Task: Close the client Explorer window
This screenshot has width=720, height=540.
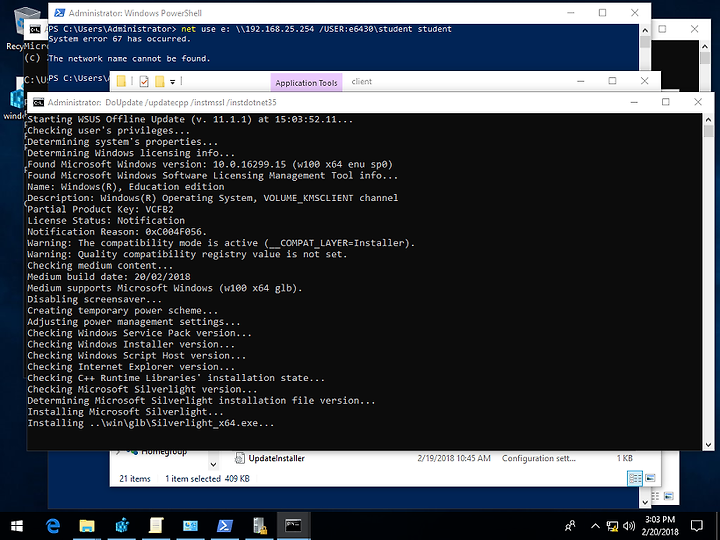Action: [644, 81]
